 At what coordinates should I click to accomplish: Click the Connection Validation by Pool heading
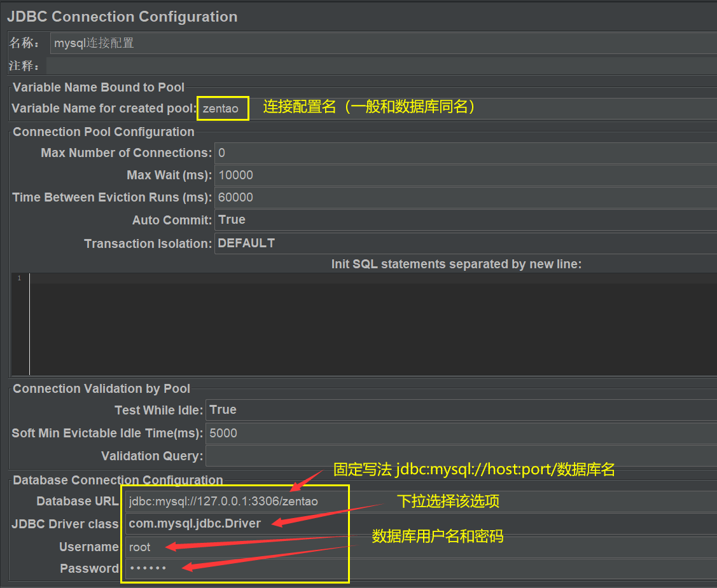pyautogui.click(x=101, y=389)
